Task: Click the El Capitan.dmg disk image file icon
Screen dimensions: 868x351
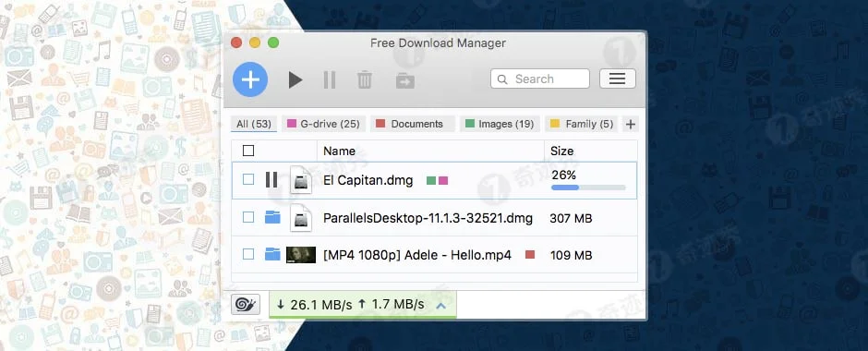Action: pos(301,180)
